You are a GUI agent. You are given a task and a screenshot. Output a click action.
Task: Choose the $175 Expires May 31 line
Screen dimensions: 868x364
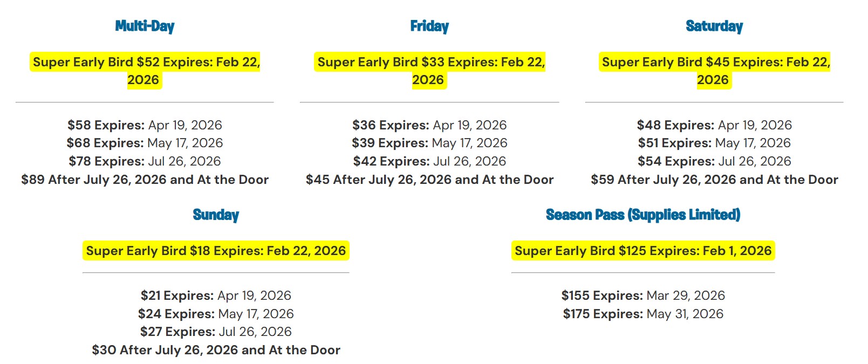coord(643,314)
